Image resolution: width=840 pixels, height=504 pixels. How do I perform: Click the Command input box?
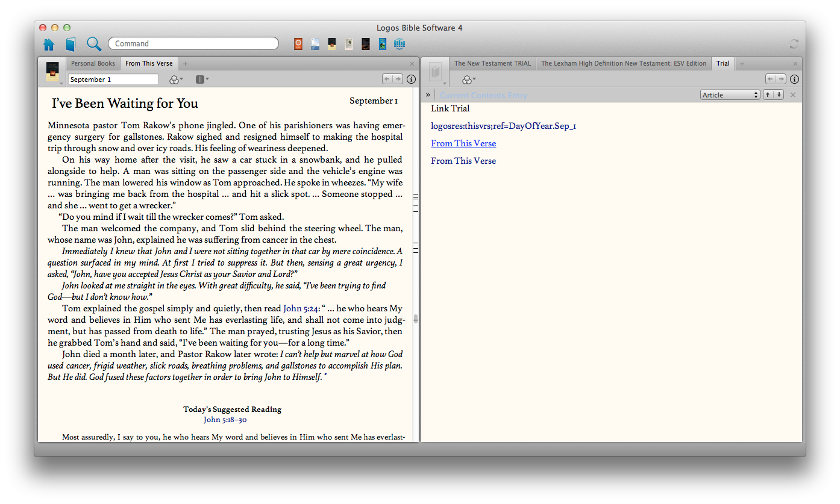pyautogui.click(x=193, y=43)
